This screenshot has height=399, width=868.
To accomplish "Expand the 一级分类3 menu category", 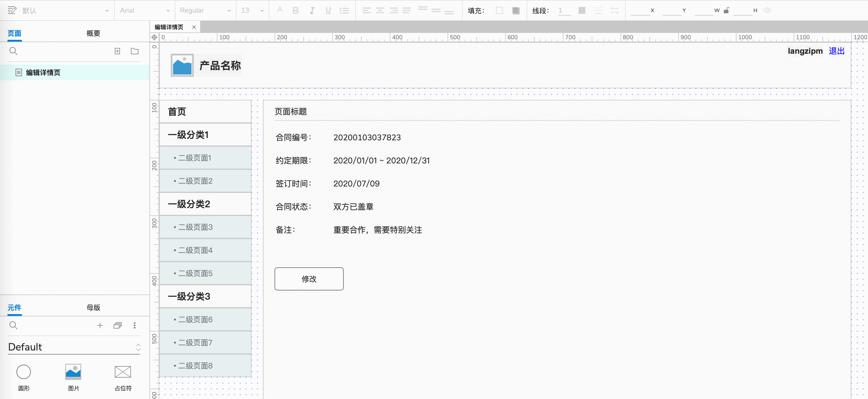I will pos(205,297).
